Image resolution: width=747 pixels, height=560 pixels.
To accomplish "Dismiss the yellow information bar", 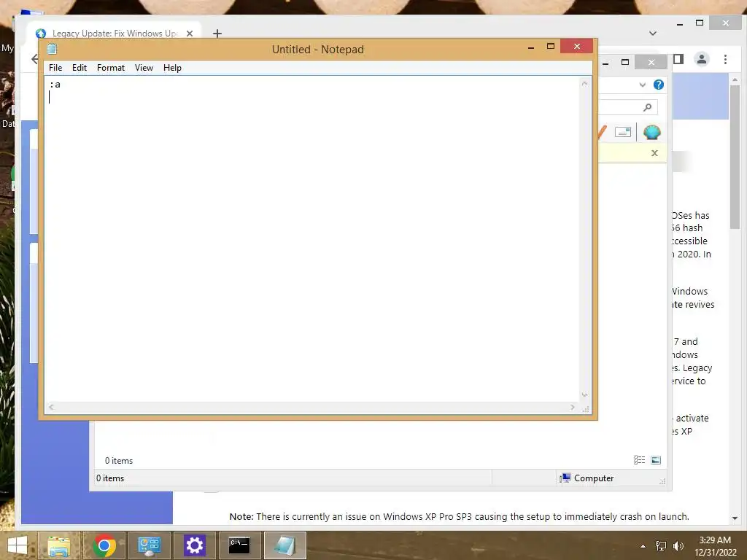I will (x=654, y=153).
